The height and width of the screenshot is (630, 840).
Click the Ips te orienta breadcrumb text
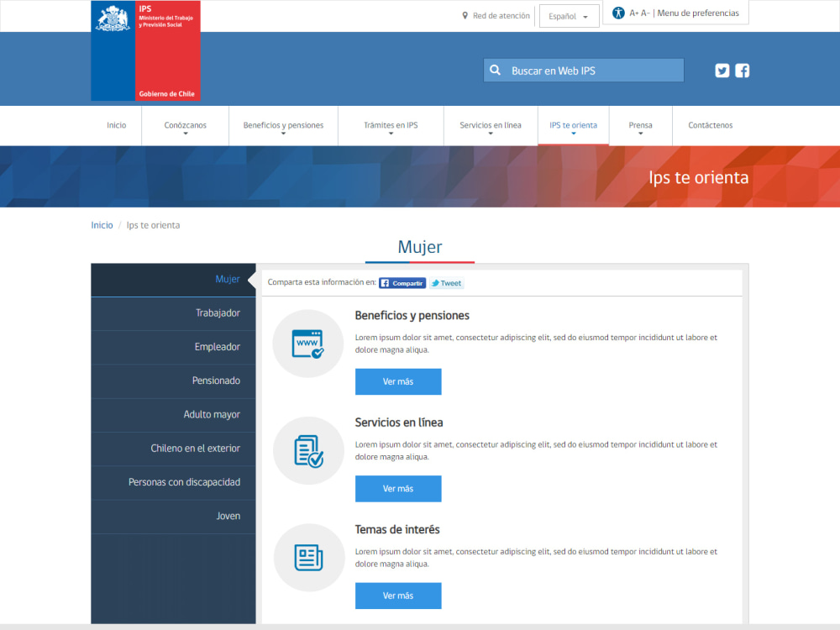point(153,225)
